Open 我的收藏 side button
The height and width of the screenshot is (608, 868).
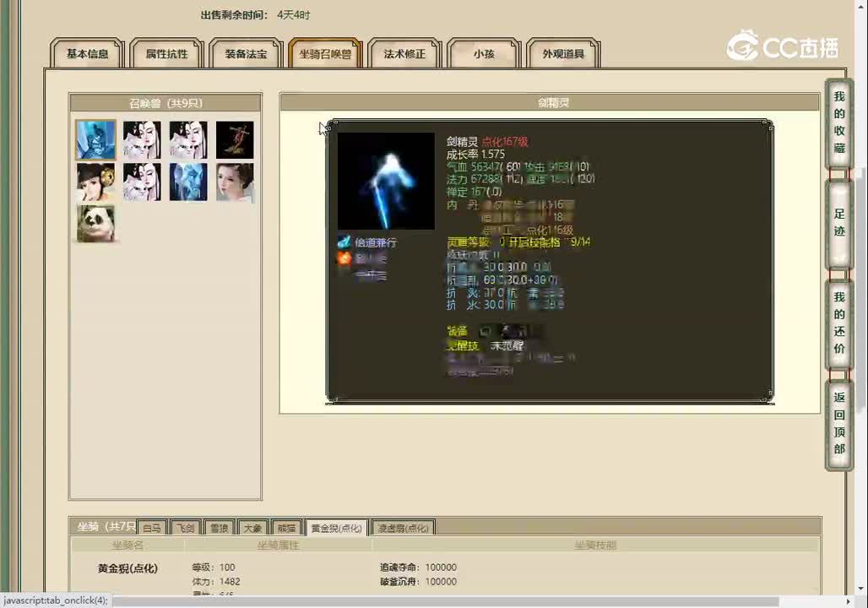pos(839,123)
